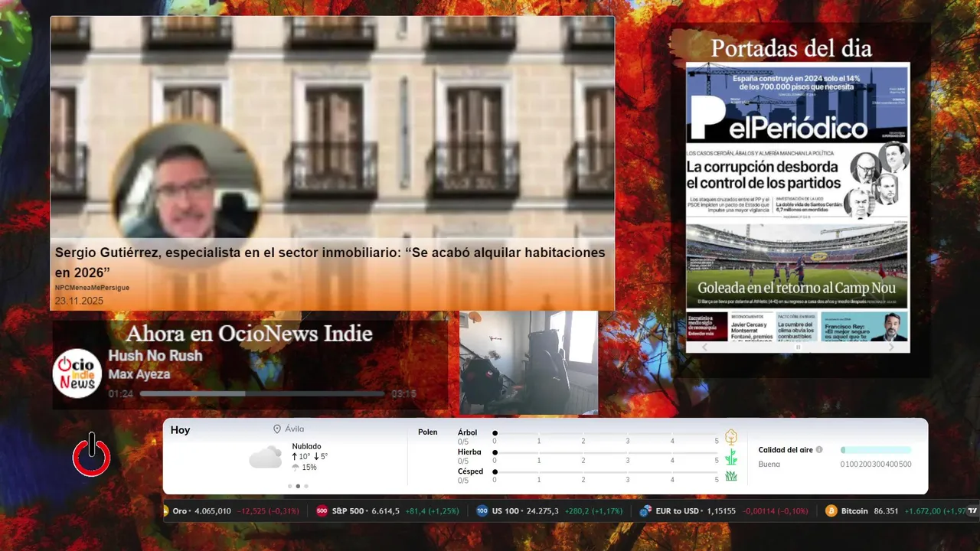Screen dimensions: 980x551
Task: Click the TradingView logo at ticker end
Action: point(972,511)
